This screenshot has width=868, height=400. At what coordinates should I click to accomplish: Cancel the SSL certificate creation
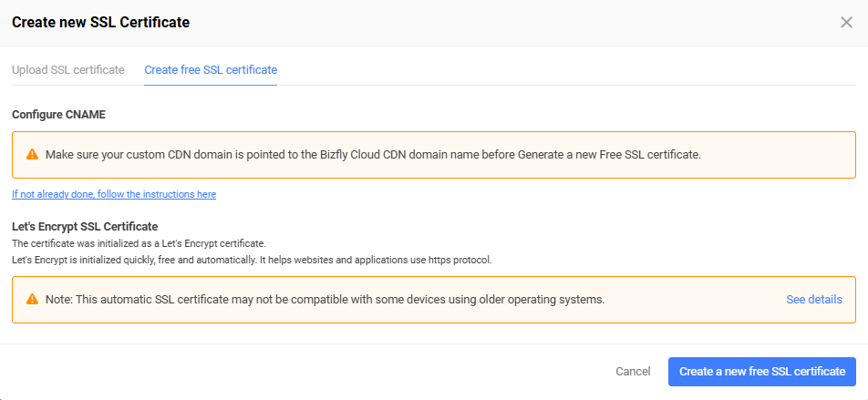(633, 371)
